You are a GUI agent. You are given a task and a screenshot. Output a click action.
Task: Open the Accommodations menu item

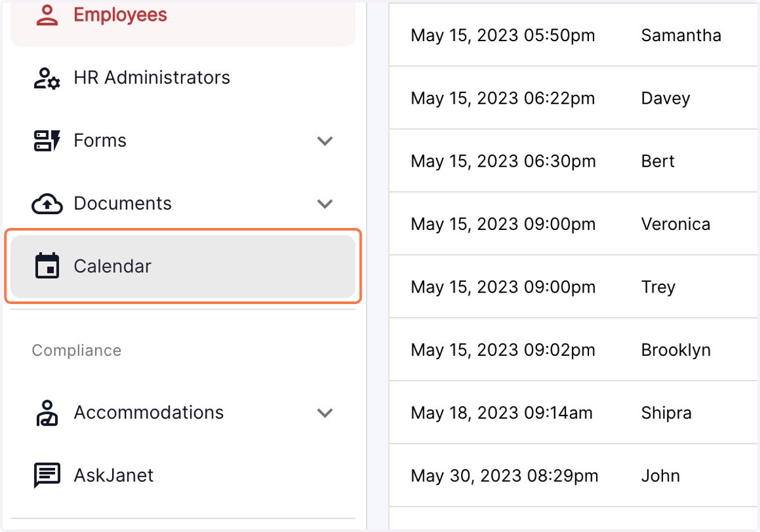click(183, 413)
